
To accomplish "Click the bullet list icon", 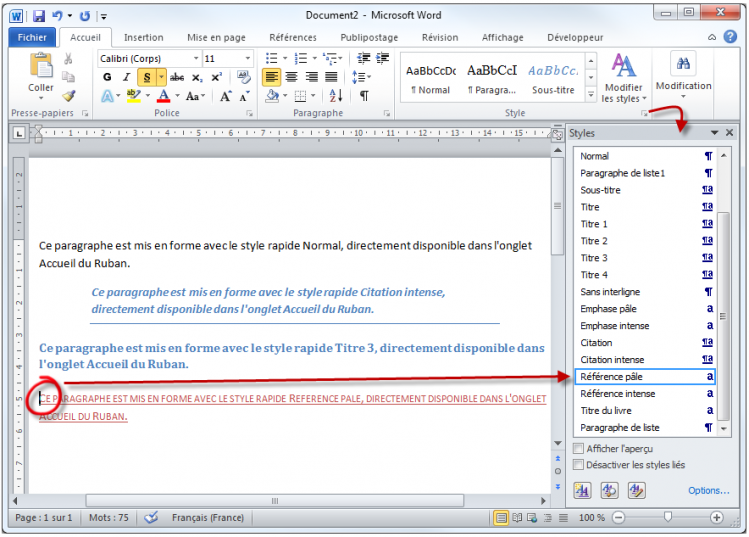I will point(275,58).
